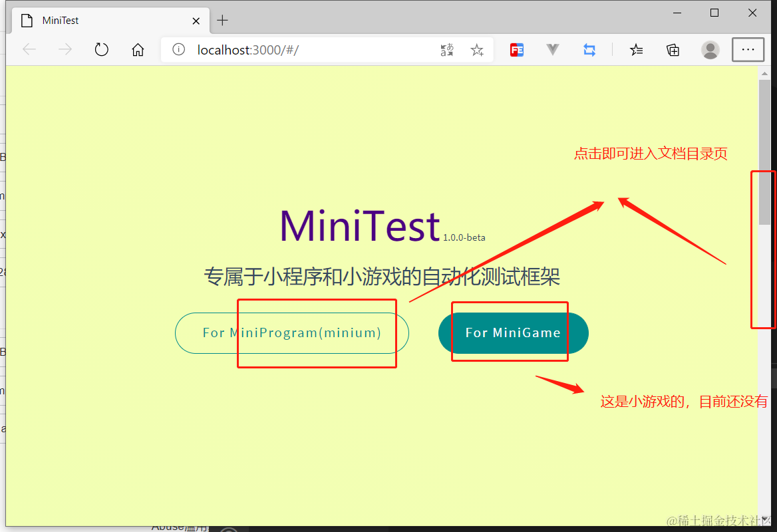
Task: Maximize the browser window
Action: pos(714,13)
